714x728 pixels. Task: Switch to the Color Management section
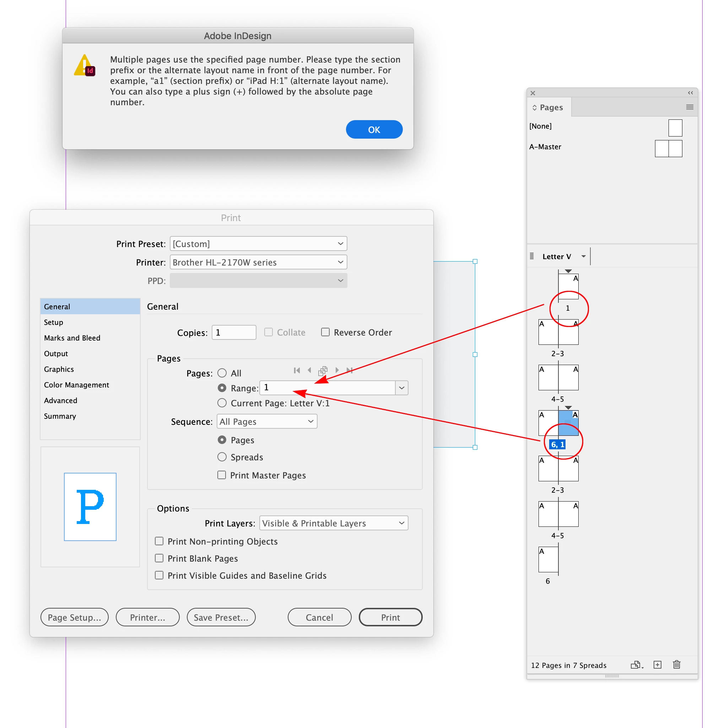(76, 385)
